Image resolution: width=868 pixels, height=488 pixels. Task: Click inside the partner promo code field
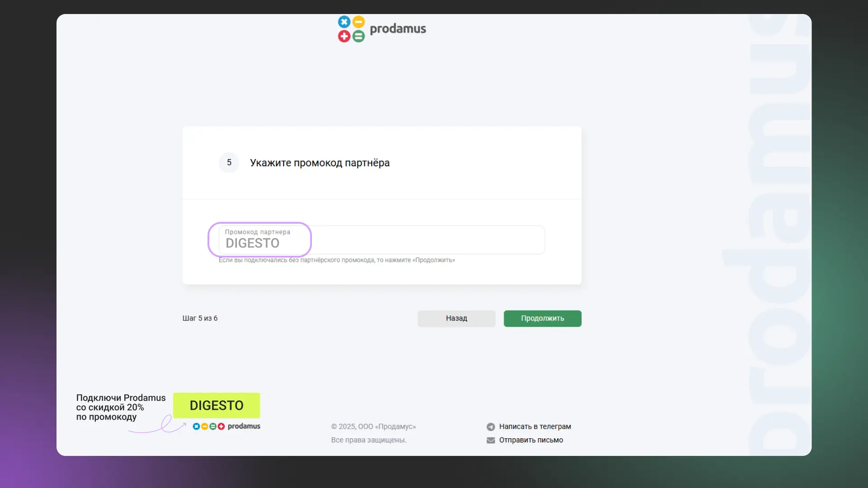coord(382,240)
